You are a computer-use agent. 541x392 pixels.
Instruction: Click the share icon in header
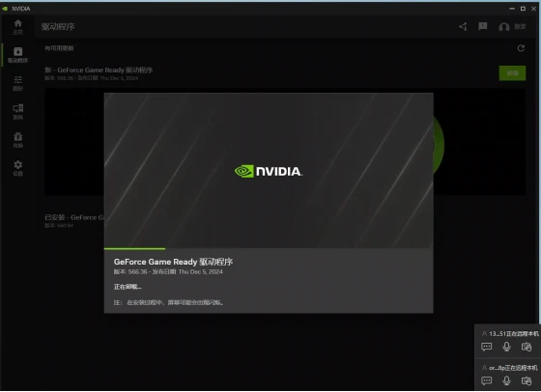[463, 26]
